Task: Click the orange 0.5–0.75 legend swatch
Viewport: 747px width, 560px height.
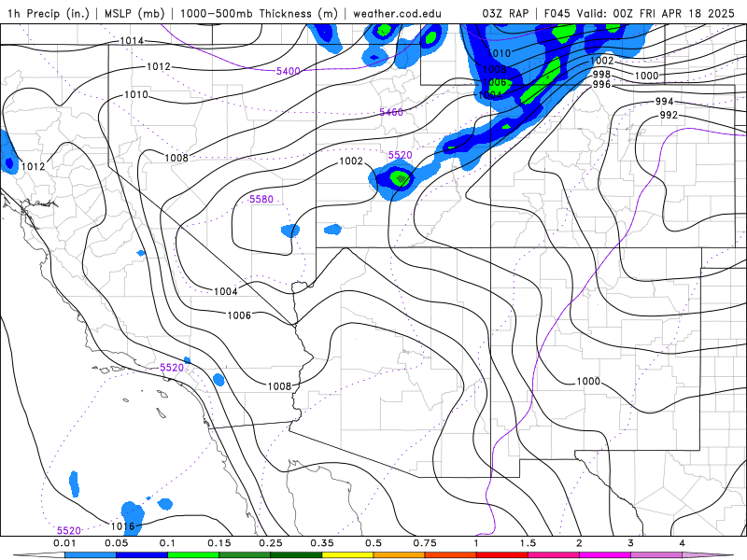Action: coord(400,555)
